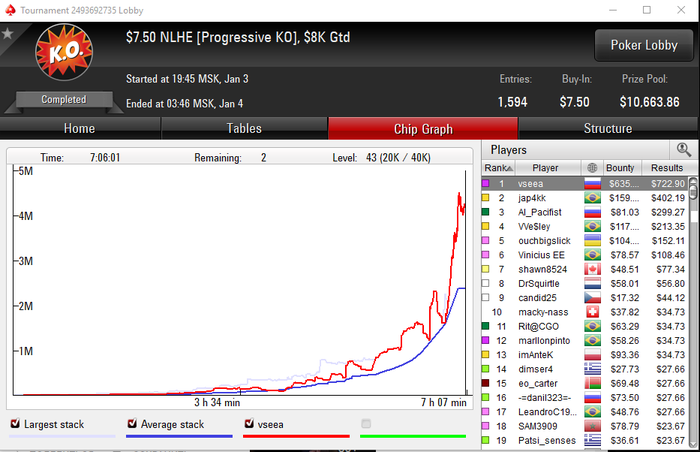Sort by the country globe column
The image size is (700, 452).
click(592, 168)
